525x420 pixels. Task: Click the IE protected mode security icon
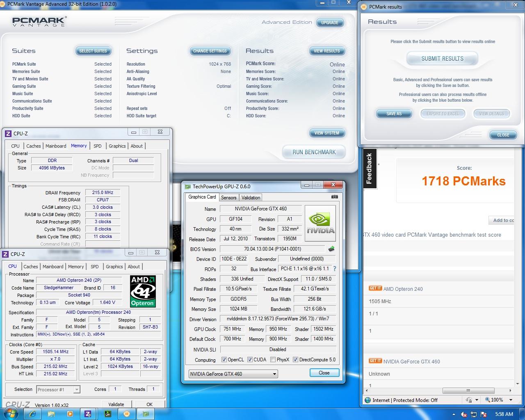click(469, 399)
